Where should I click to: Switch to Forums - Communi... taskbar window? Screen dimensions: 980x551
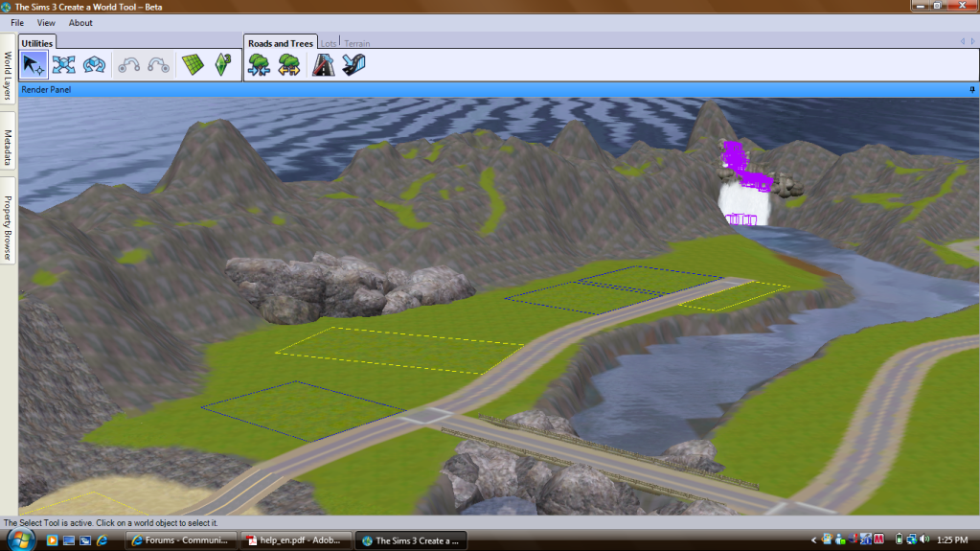pyautogui.click(x=181, y=540)
